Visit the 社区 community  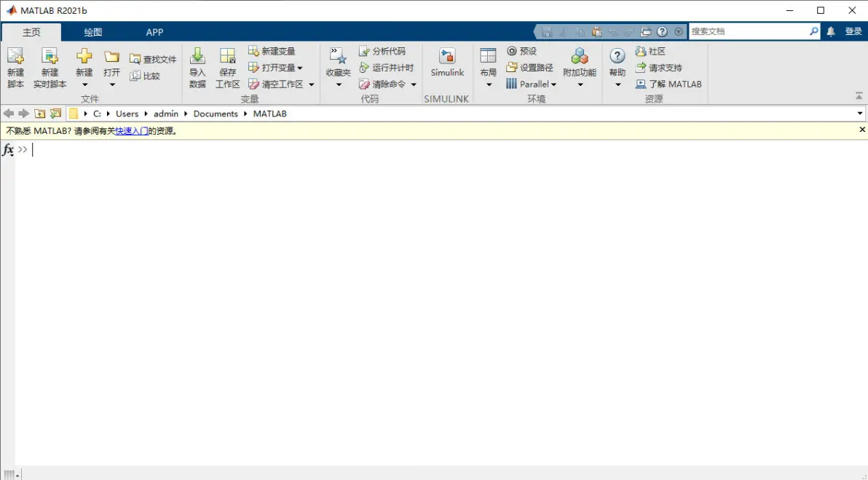pyautogui.click(x=650, y=51)
